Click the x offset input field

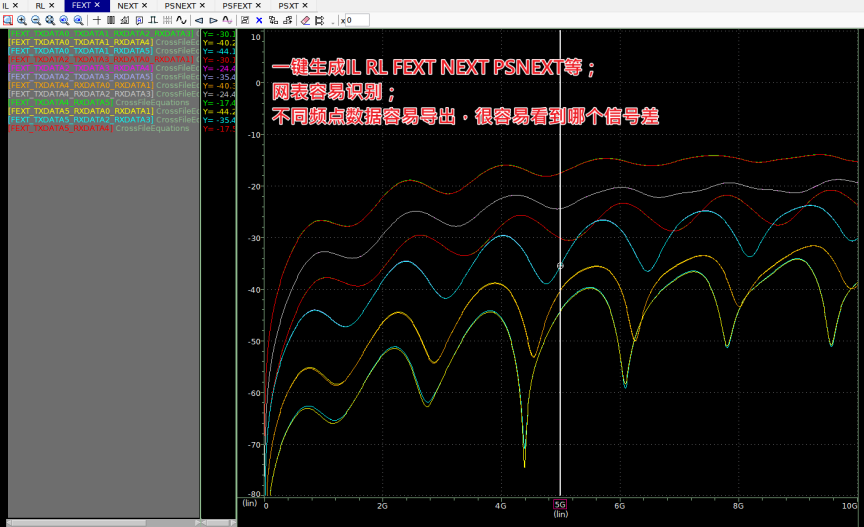click(x=357, y=20)
